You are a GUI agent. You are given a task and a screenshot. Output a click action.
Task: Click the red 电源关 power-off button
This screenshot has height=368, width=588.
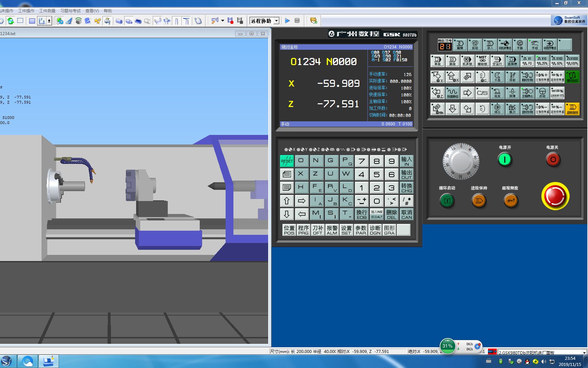(553, 159)
